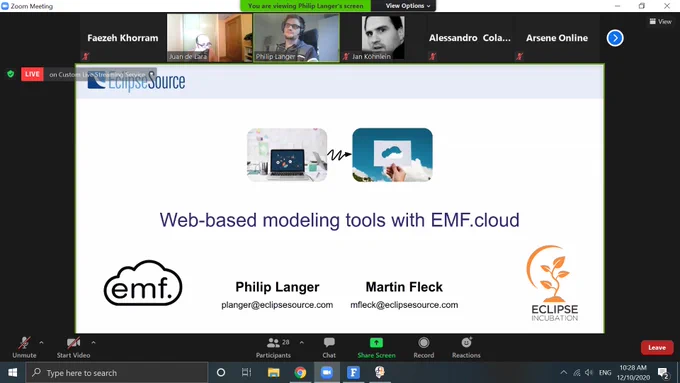Open the rightmost taskbar app icon
Viewport: 680px width, 383px height.
pos(380,373)
